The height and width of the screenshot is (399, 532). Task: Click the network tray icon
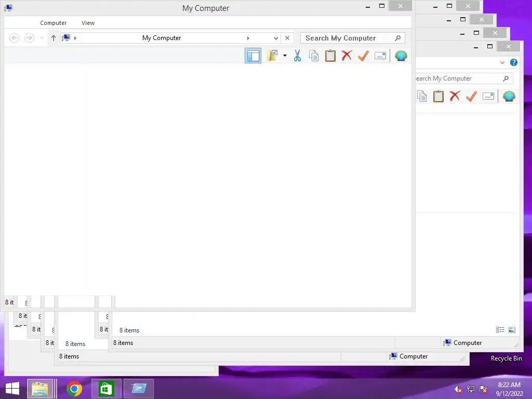pyautogui.click(x=471, y=389)
